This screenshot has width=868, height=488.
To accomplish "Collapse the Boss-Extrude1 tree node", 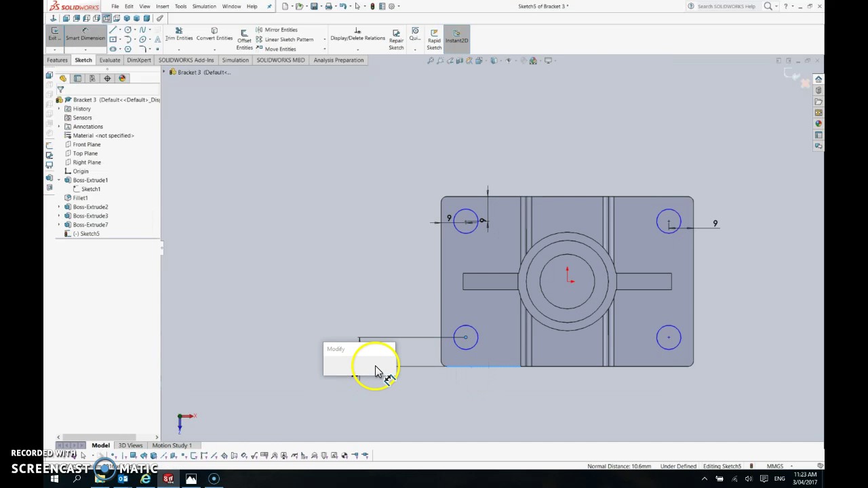I will [x=59, y=180].
